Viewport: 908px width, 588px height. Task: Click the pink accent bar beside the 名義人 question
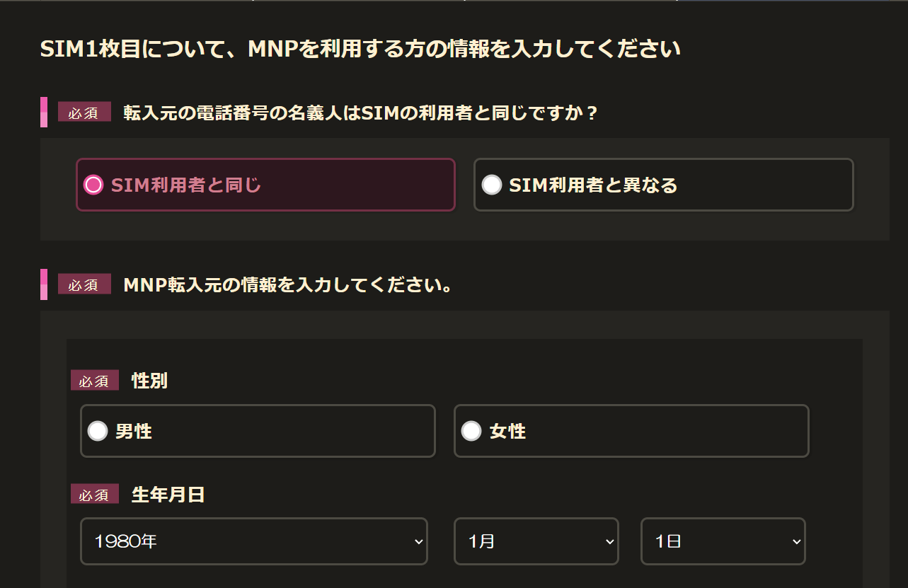pos(44,113)
